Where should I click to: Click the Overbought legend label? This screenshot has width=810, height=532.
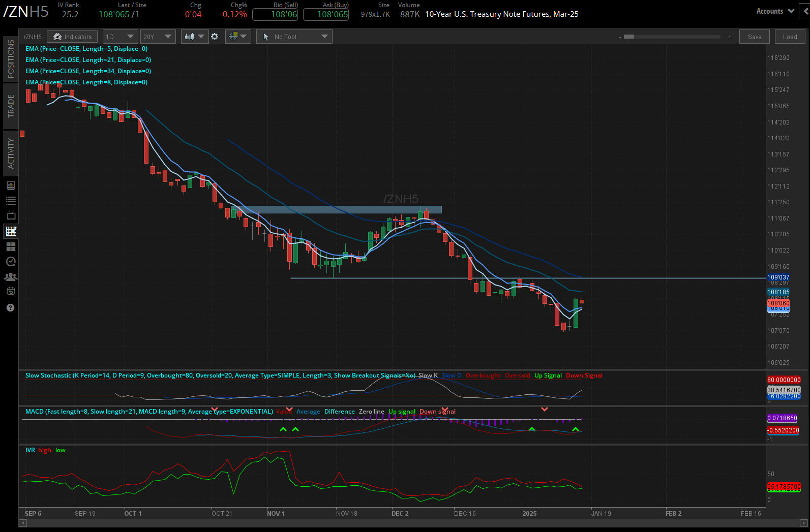point(483,375)
